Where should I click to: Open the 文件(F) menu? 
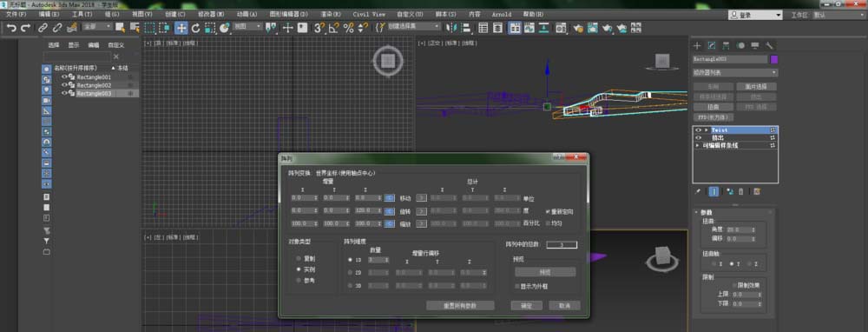pos(16,14)
